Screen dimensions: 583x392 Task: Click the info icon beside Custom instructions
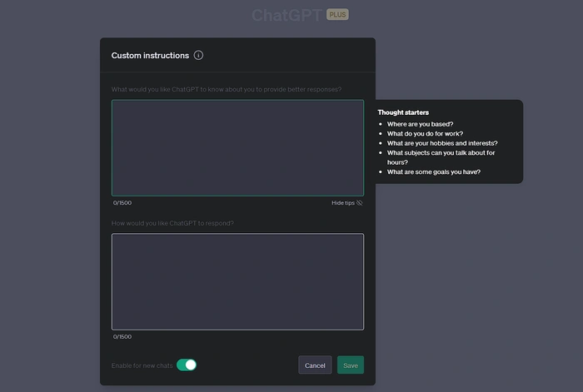click(x=198, y=56)
